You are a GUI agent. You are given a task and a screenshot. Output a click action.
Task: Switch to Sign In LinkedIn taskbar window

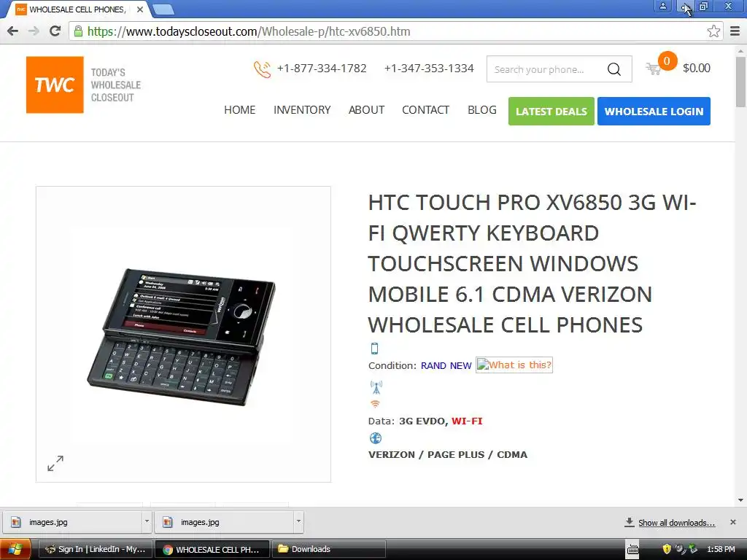(x=94, y=549)
